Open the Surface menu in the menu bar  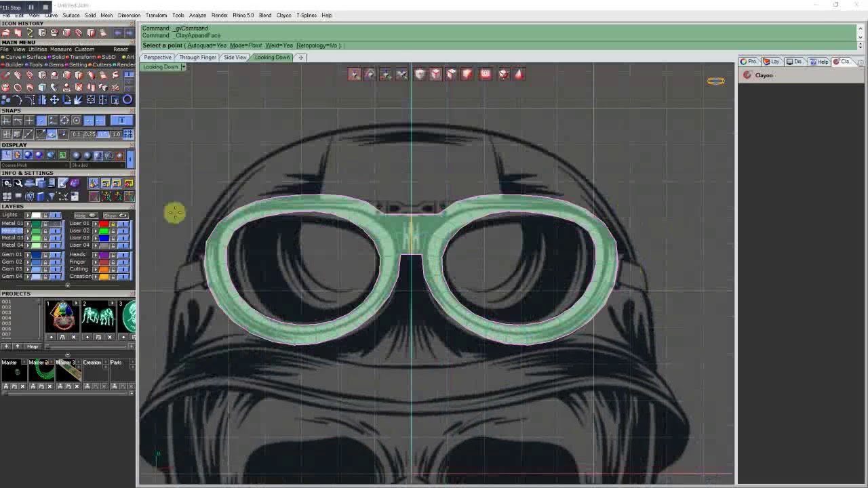71,15
